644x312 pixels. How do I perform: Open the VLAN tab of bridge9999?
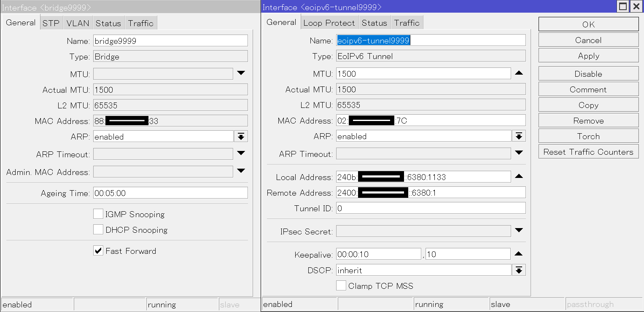tap(78, 22)
